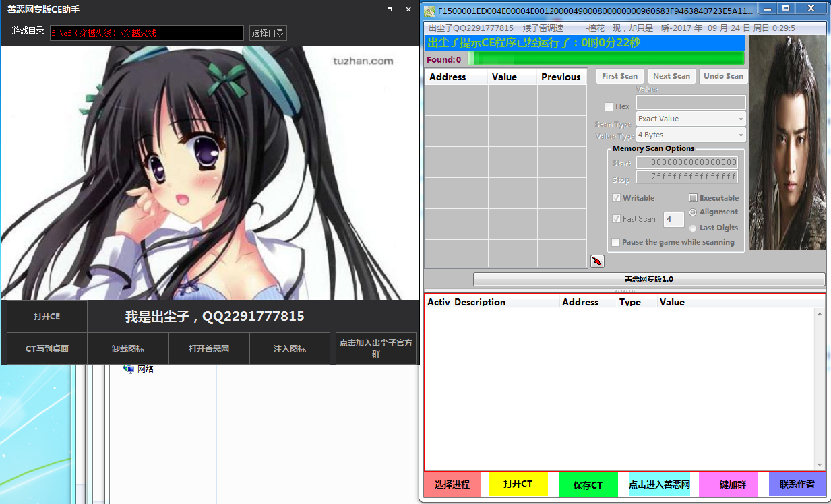This screenshot has height=504, width=831.
Task: Open the Scan Type Exact Value dropdown
Action: [691, 119]
